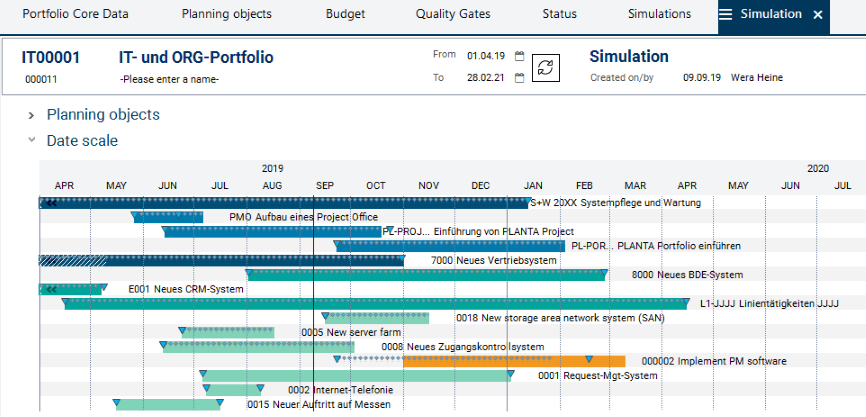Expand the Planning objects section
Image resolution: width=866 pixels, height=417 pixels.
pos(32,115)
